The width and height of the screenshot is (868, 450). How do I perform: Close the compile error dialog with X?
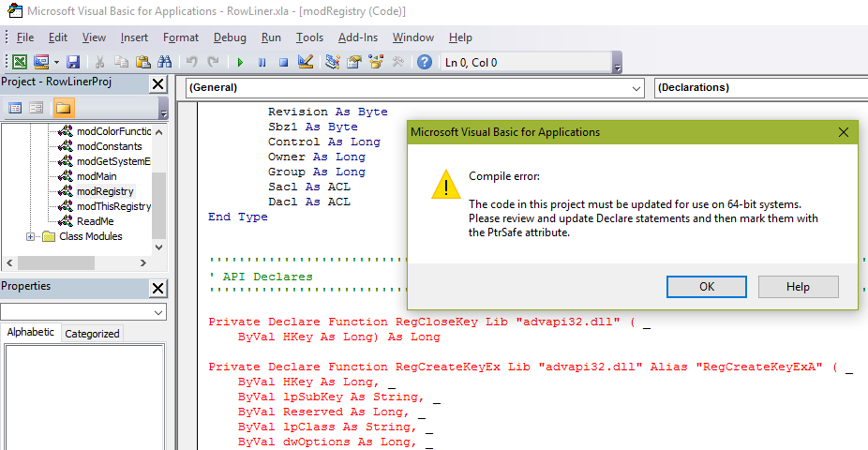point(843,132)
